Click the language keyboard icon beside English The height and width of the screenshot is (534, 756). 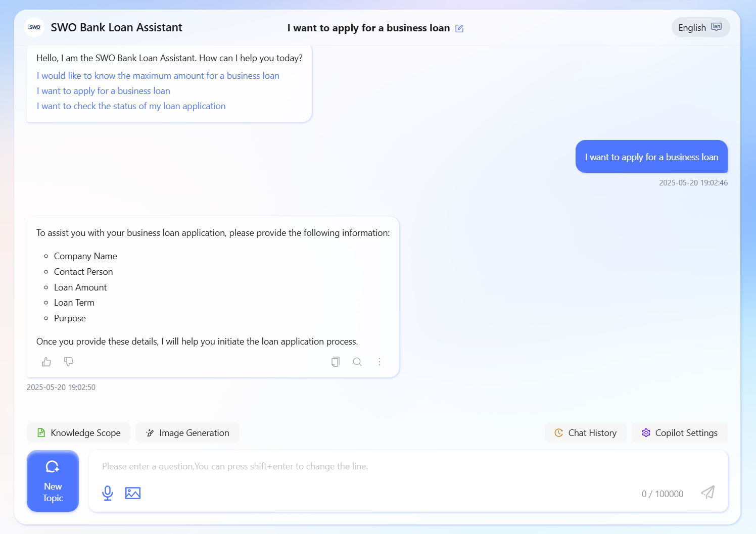717,27
